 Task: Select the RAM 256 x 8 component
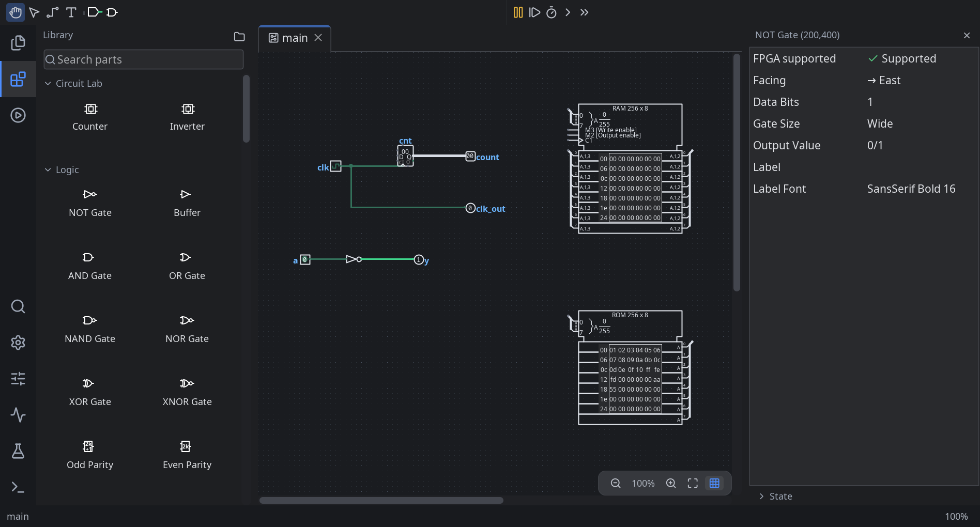pos(630,168)
